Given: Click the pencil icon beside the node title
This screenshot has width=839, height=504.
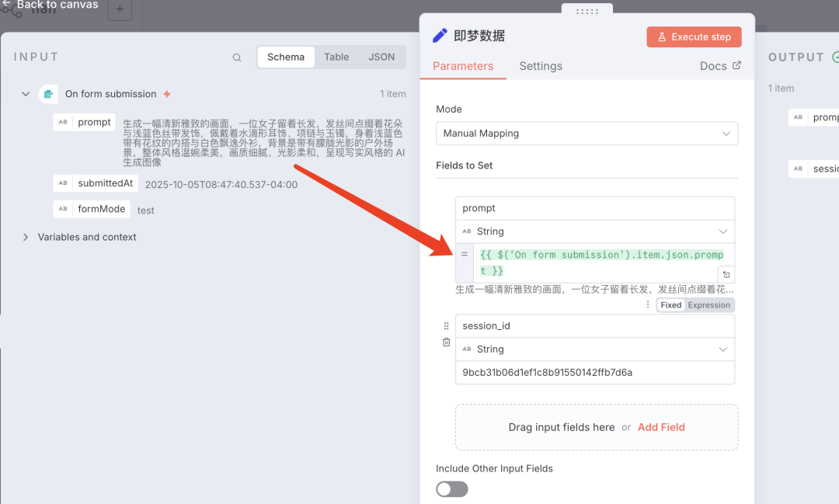Looking at the screenshot, I should pyautogui.click(x=440, y=36).
